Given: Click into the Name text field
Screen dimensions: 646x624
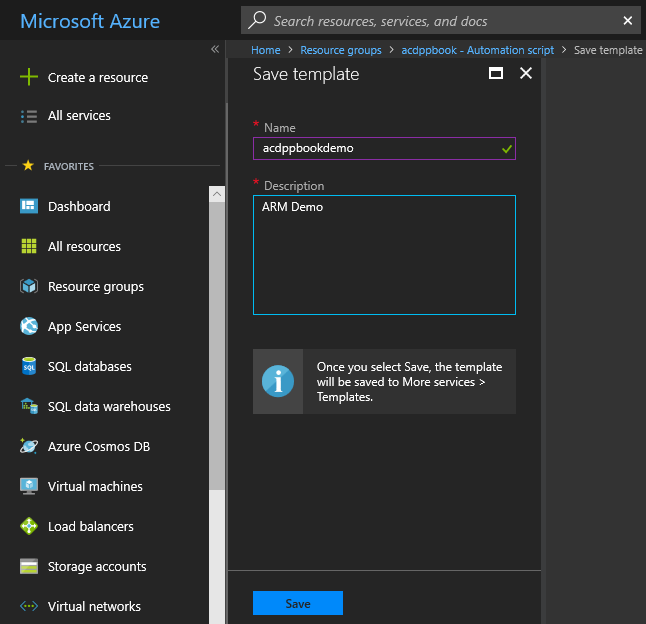Looking at the screenshot, I should pyautogui.click(x=375, y=148).
